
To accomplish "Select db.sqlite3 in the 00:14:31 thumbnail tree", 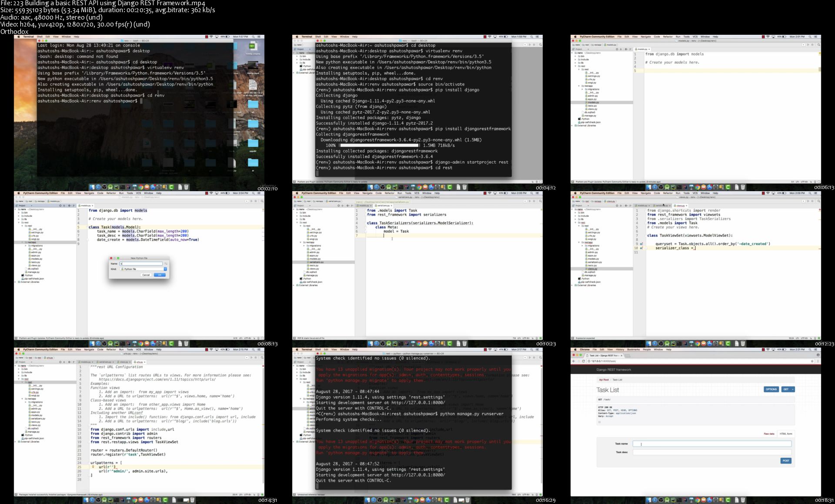I will coord(33,428).
